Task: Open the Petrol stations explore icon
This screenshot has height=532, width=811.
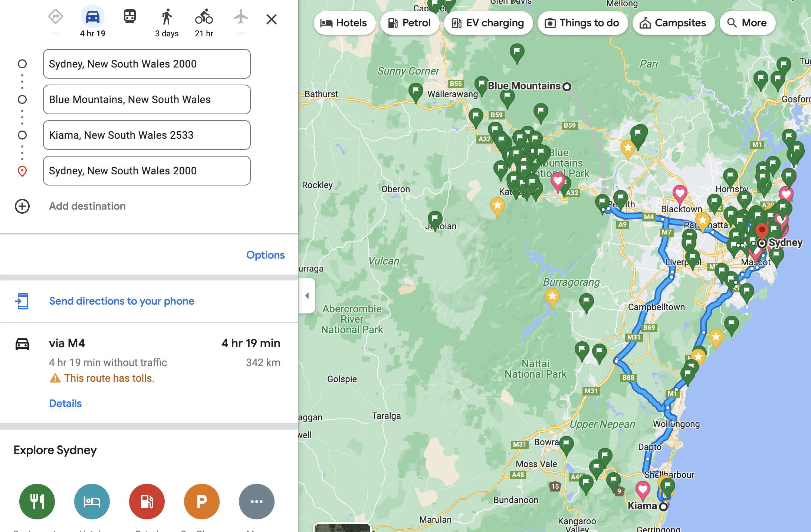Action: (147, 501)
